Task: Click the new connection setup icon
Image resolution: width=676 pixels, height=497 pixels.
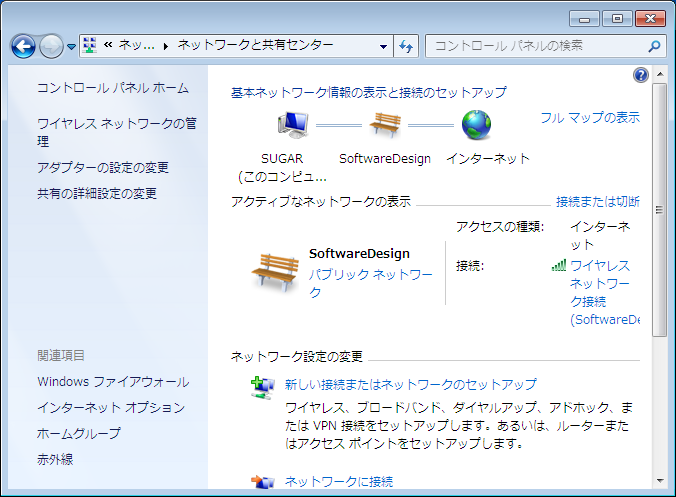Action: (x=263, y=388)
